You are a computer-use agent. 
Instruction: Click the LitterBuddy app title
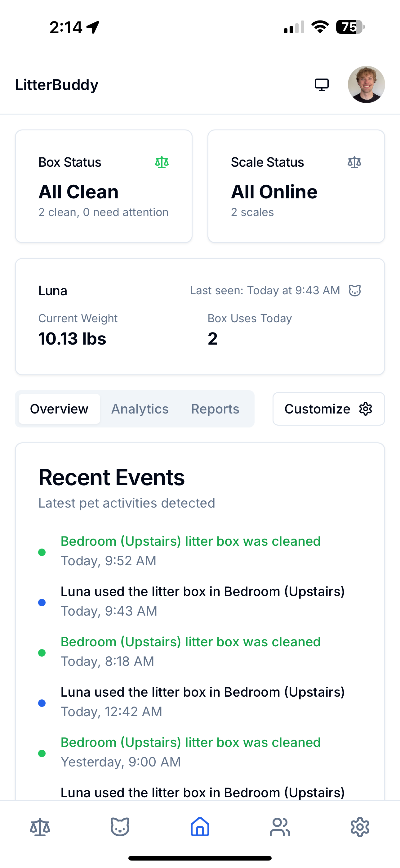tap(56, 84)
